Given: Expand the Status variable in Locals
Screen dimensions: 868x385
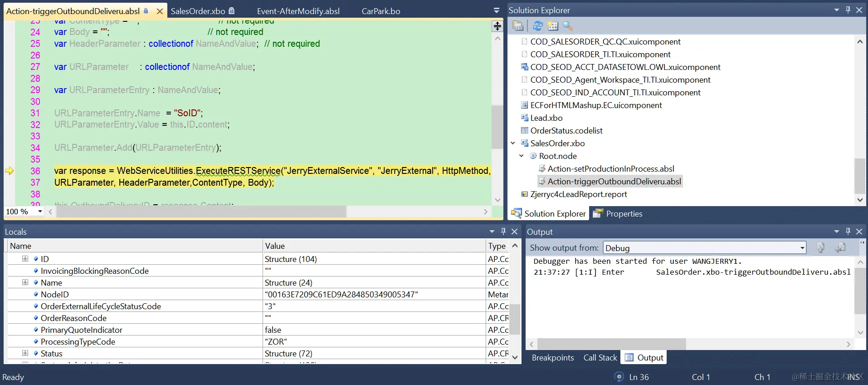Looking at the screenshot, I should tap(25, 353).
